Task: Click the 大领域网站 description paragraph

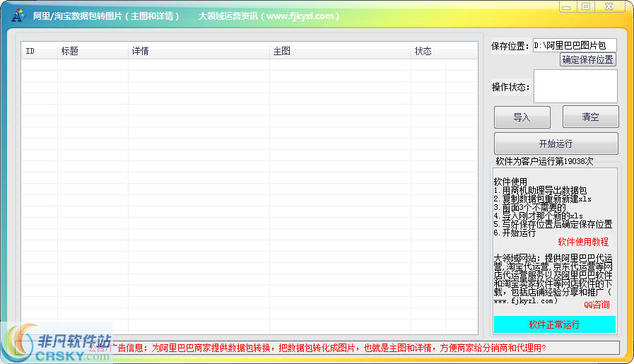Action: coord(553,279)
